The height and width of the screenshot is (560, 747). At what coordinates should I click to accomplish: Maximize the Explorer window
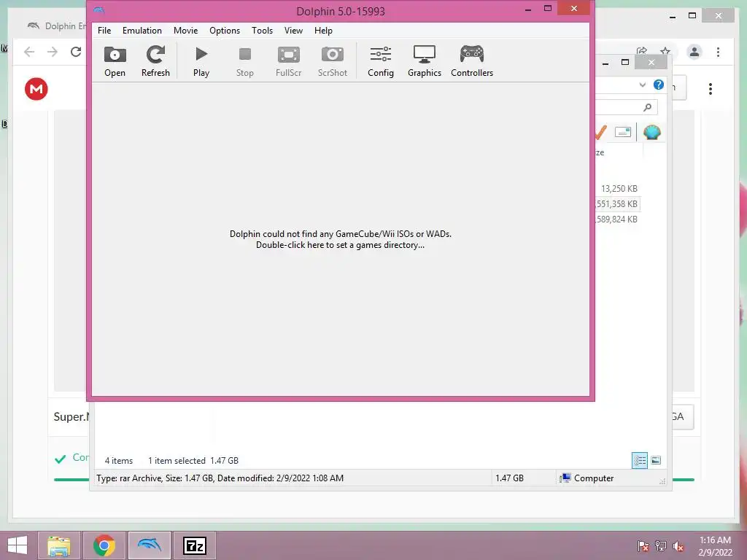pyautogui.click(x=625, y=63)
